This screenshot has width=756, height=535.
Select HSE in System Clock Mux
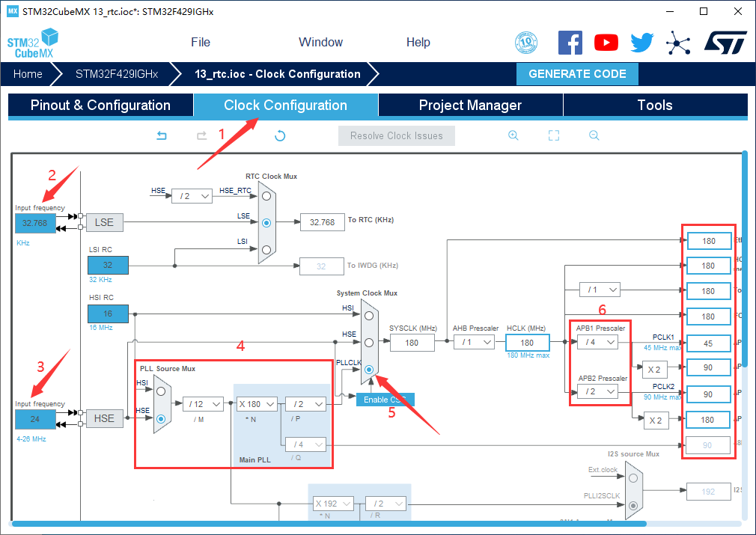point(369,342)
